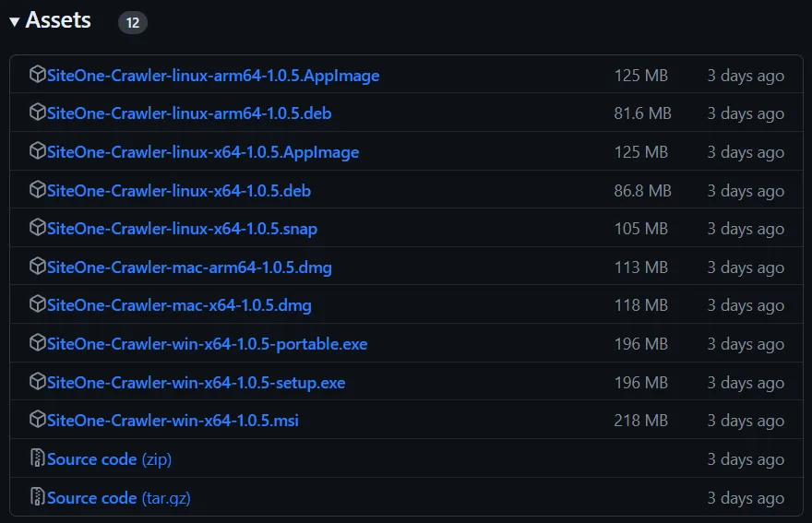This screenshot has width=812, height=523.
Task: Click the package icon beside linux-arm64 deb
Action: tap(37, 113)
